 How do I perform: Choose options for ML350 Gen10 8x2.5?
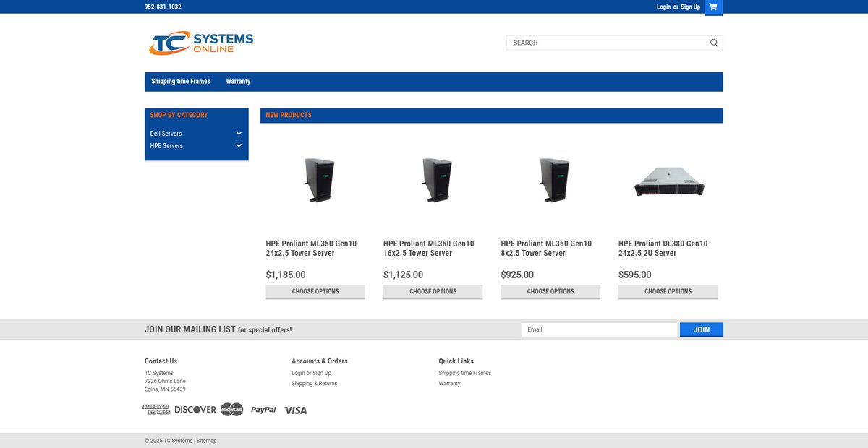point(550,292)
